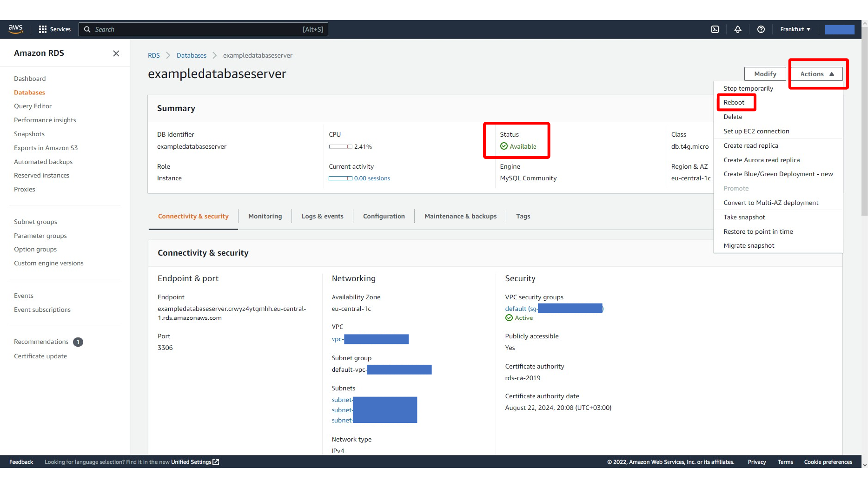This screenshot has height=488, width=868.
Task: Switch to the Logs & events tab
Action: click(323, 216)
